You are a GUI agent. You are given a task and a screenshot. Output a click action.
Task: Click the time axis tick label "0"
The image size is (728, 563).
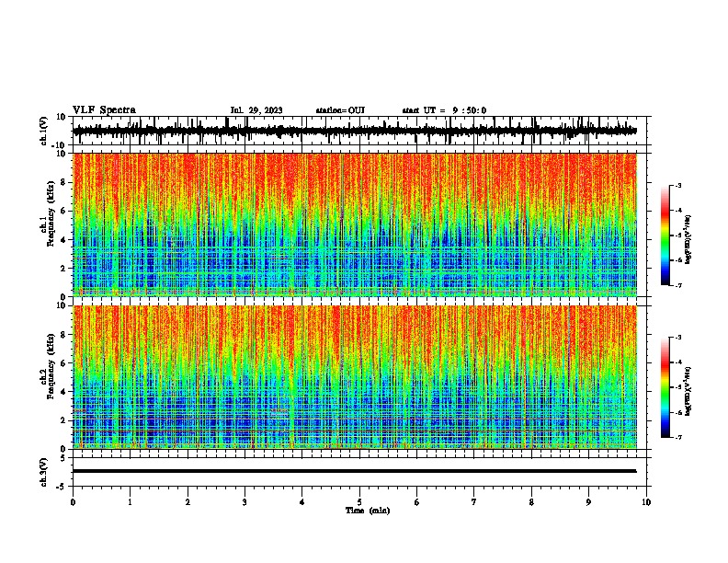(73, 502)
